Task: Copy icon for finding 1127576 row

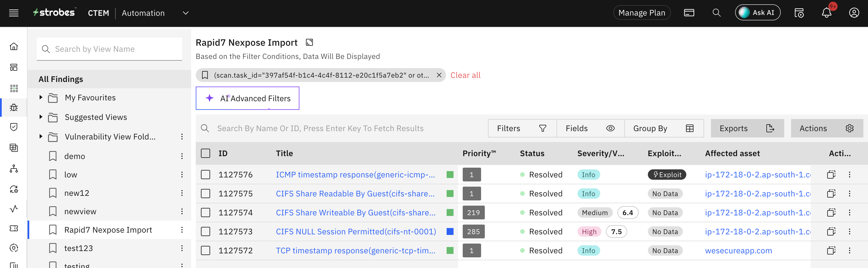Action: (x=831, y=175)
